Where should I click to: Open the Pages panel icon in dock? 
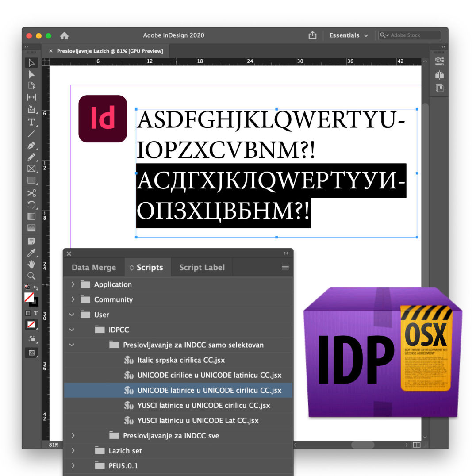pyautogui.click(x=439, y=75)
